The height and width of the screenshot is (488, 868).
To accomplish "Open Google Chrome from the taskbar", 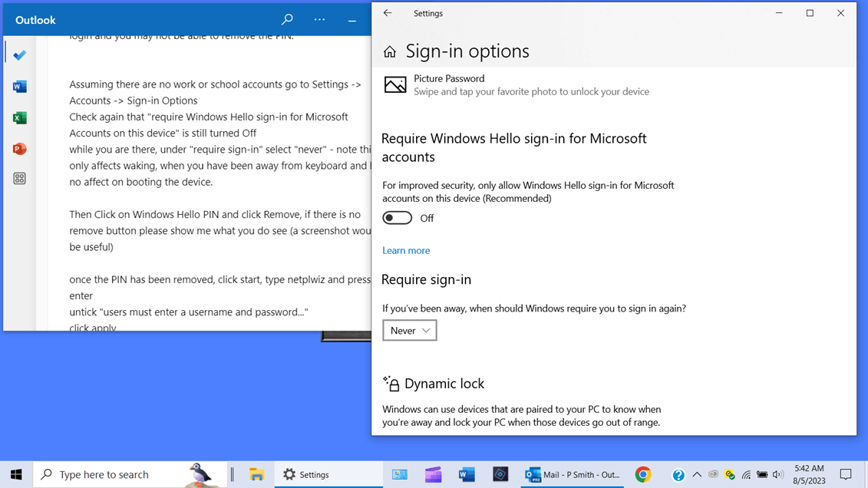I will tap(642, 475).
